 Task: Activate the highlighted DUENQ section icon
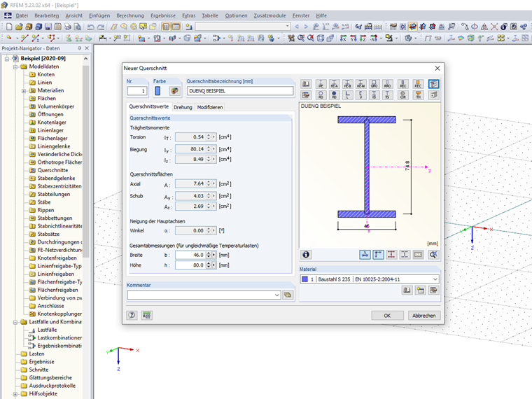(x=433, y=84)
